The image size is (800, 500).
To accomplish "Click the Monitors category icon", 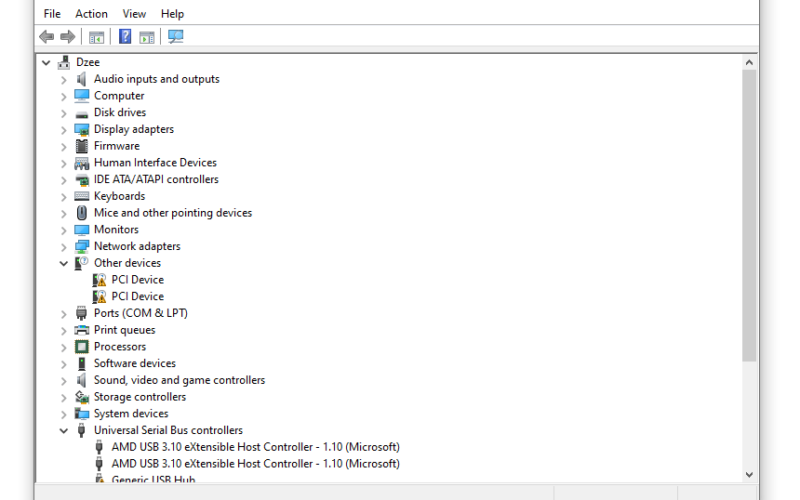I will (82, 230).
